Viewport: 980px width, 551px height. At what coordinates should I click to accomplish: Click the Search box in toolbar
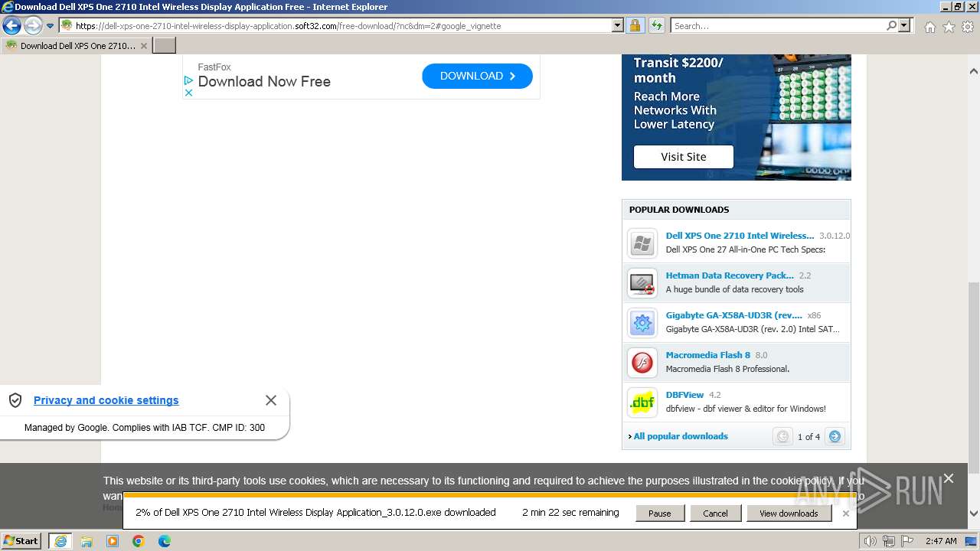coord(777,25)
